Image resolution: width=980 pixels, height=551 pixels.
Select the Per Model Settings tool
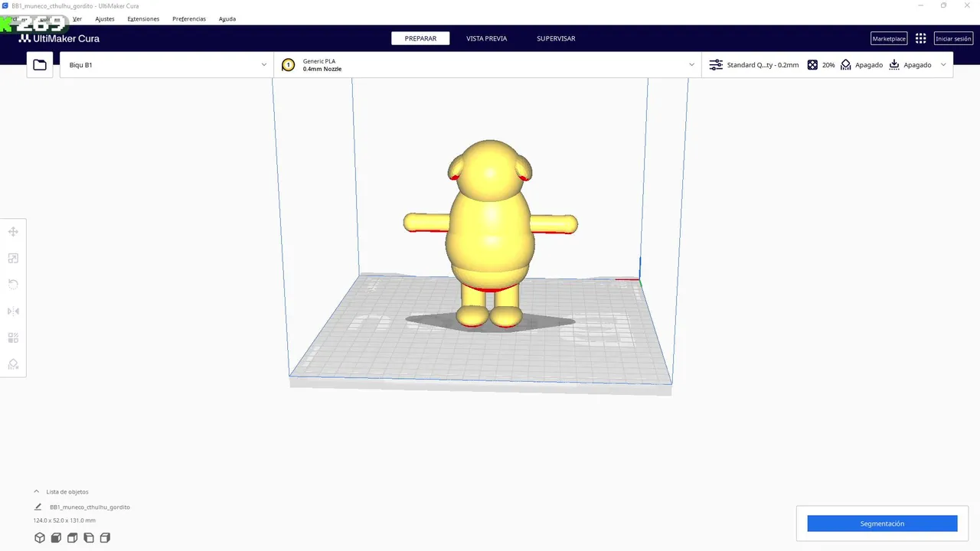(13, 337)
